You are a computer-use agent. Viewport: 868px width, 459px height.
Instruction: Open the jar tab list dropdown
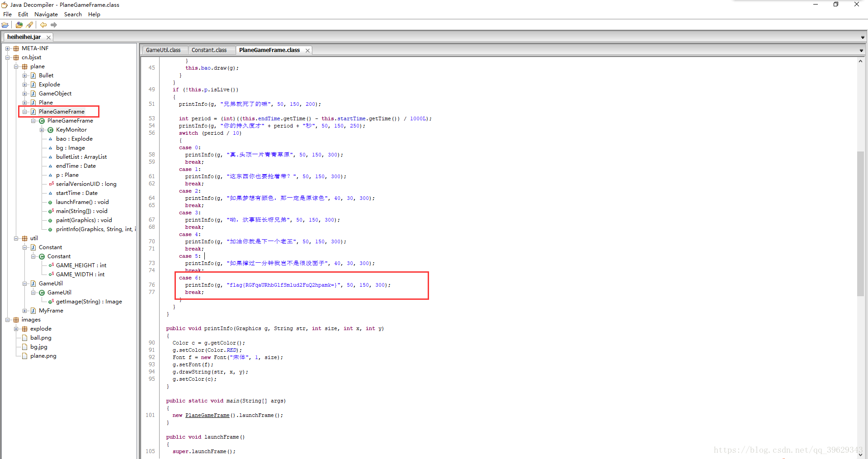tap(863, 38)
